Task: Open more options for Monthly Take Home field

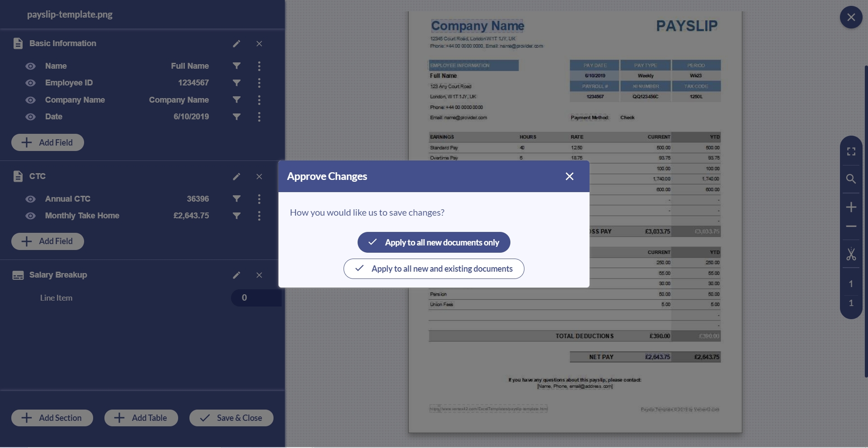Action: 259,216
